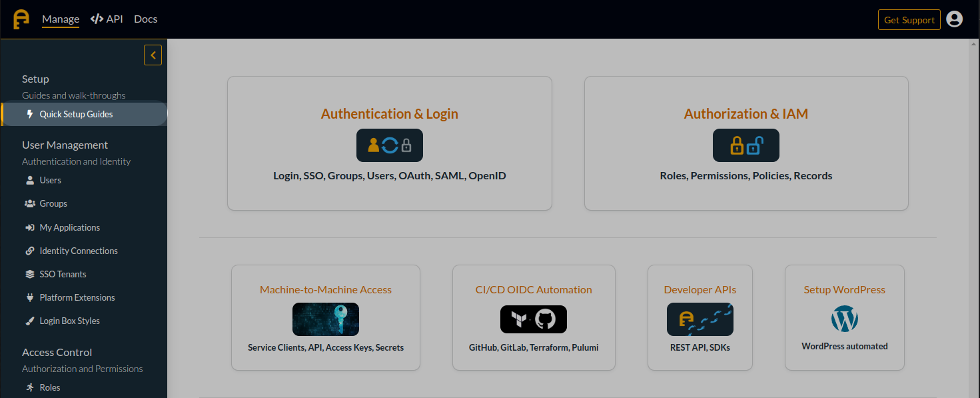The image size is (980, 398).
Task: Select Quick Setup Guides in the sidebar
Action: coord(76,114)
